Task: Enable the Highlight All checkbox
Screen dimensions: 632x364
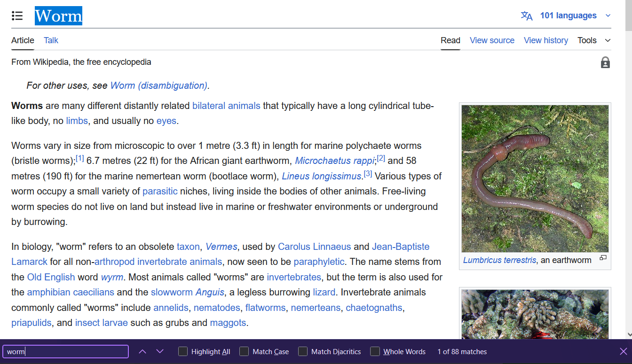Action: click(183, 351)
